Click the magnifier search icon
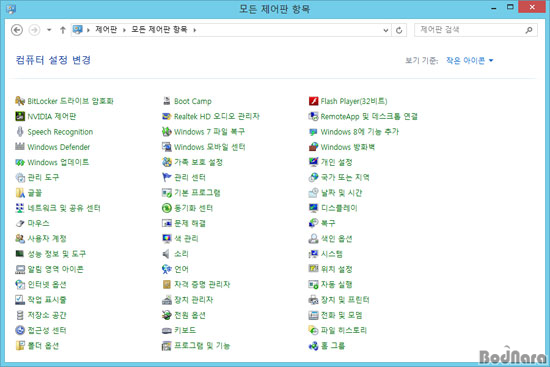 pos(529,30)
